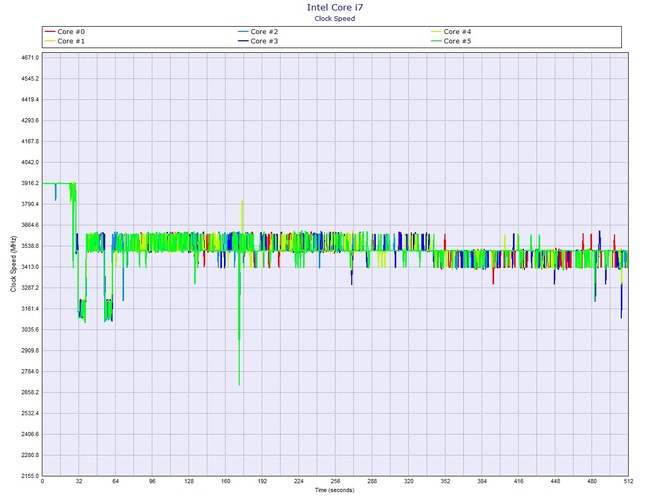Select the red Core #0 color line
The width and height of the screenshot is (670, 502).
(50, 32)
